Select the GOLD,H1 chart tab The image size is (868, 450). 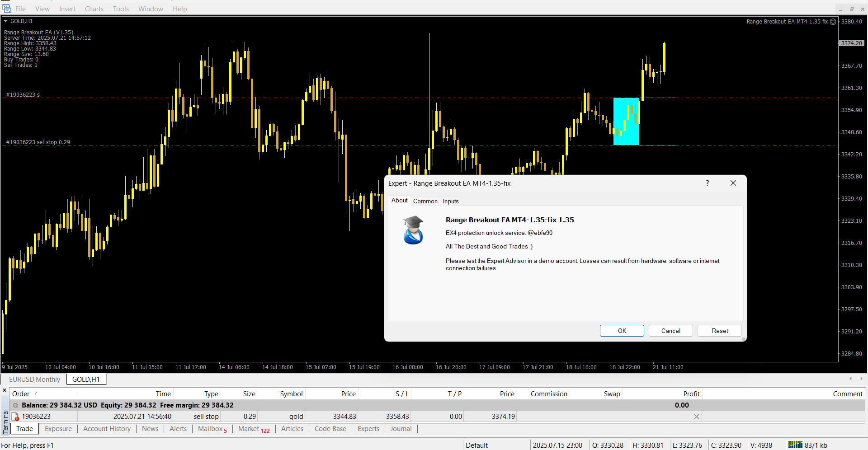(86, 380)
